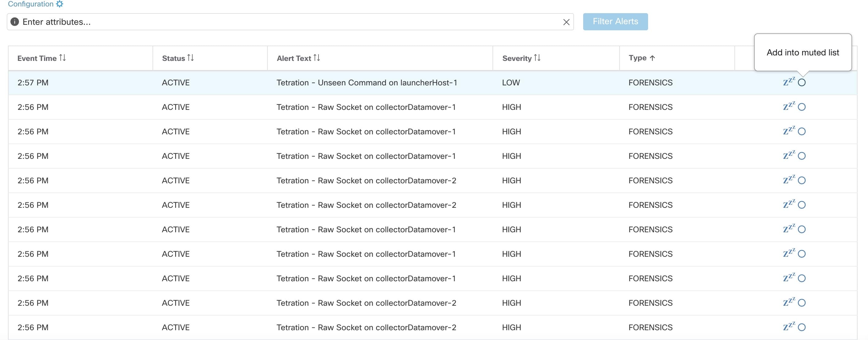Toggle sorting on the Status column
The image size is (868, 340).
[191, 58]
